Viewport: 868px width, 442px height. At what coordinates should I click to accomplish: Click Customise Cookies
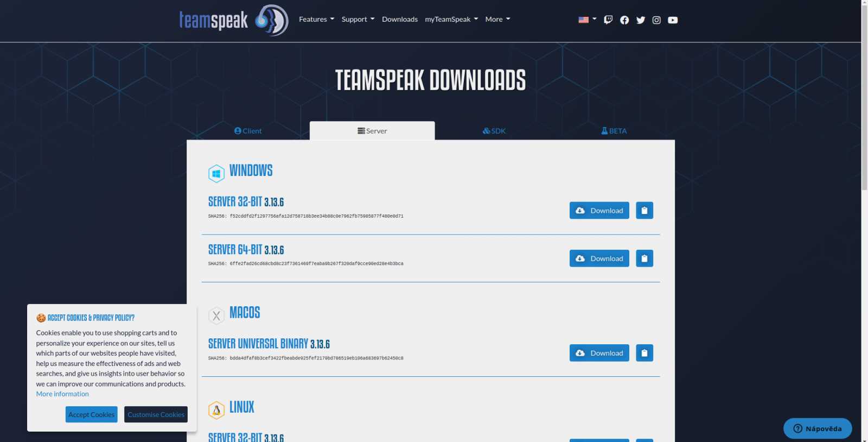(x=156, y=414)
